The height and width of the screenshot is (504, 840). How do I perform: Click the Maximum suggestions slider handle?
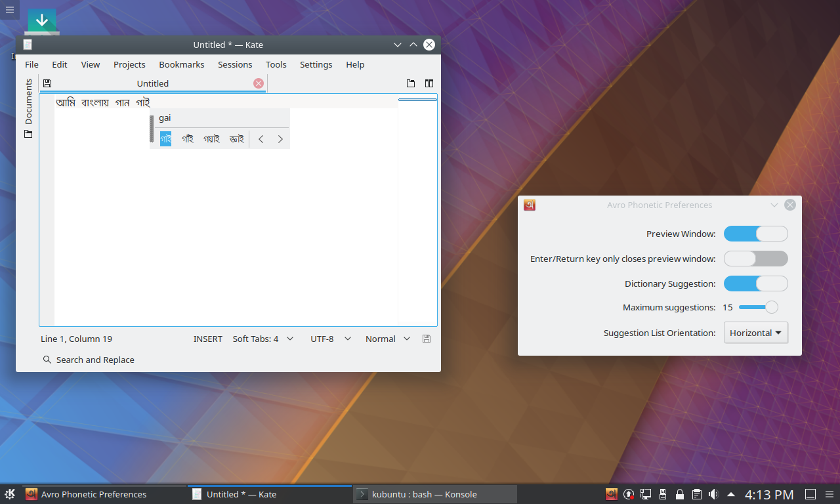(x=771, y=307)
